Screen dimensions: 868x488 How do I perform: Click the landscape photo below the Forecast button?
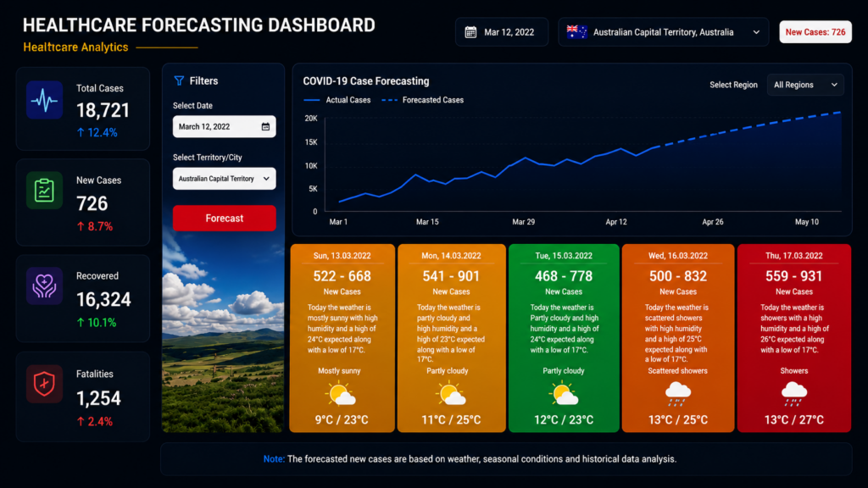(223, 332)
